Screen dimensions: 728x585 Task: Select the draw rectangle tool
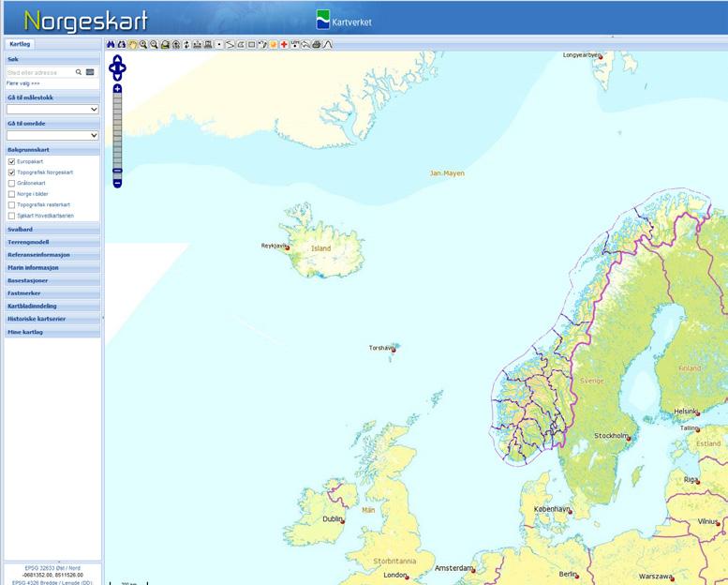tap(251, 45)
